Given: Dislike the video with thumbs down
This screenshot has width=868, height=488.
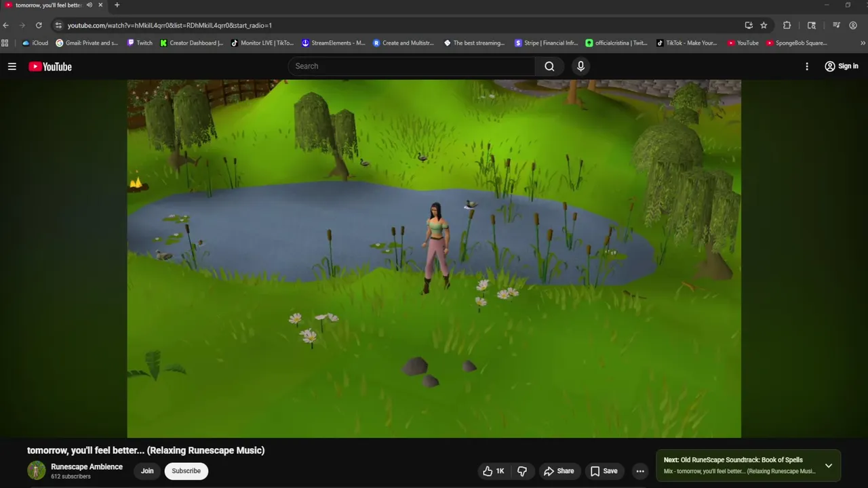Looking at the screenshot, I should (x=522, y=471).
